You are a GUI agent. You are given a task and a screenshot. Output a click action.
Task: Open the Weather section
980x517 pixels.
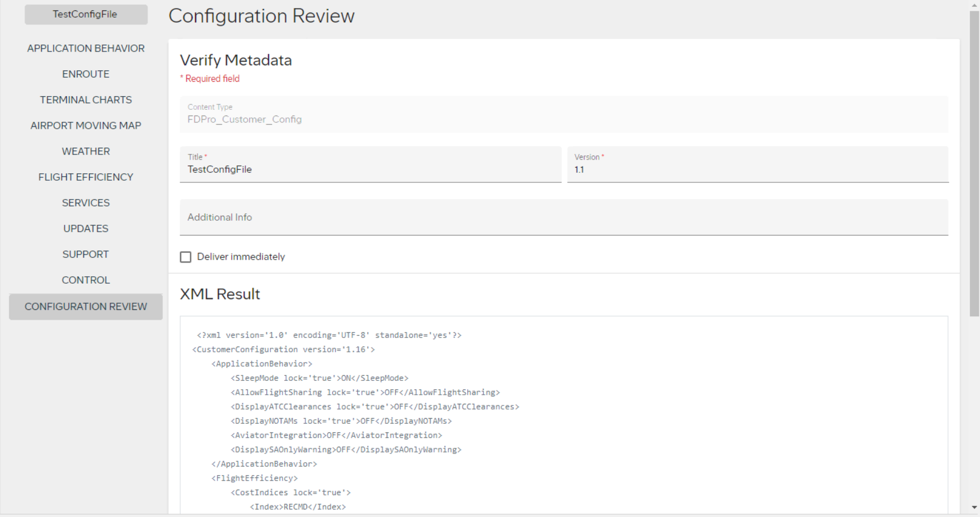tap(86, 152)
